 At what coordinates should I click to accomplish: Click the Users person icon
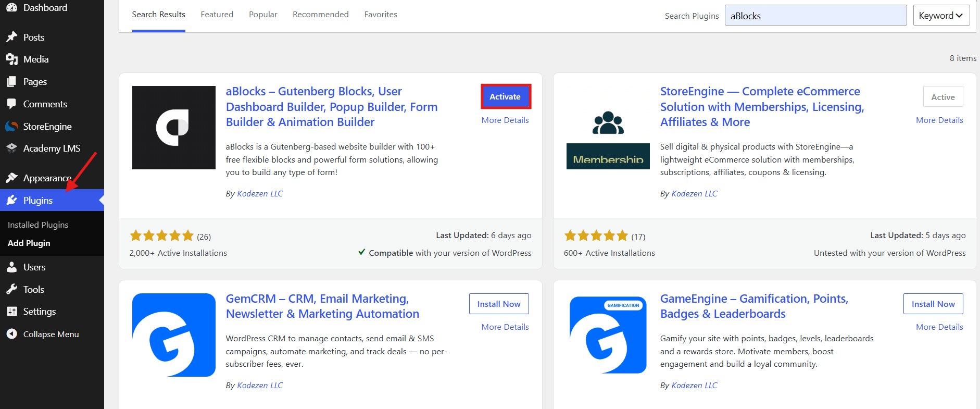tap(11, 267)
